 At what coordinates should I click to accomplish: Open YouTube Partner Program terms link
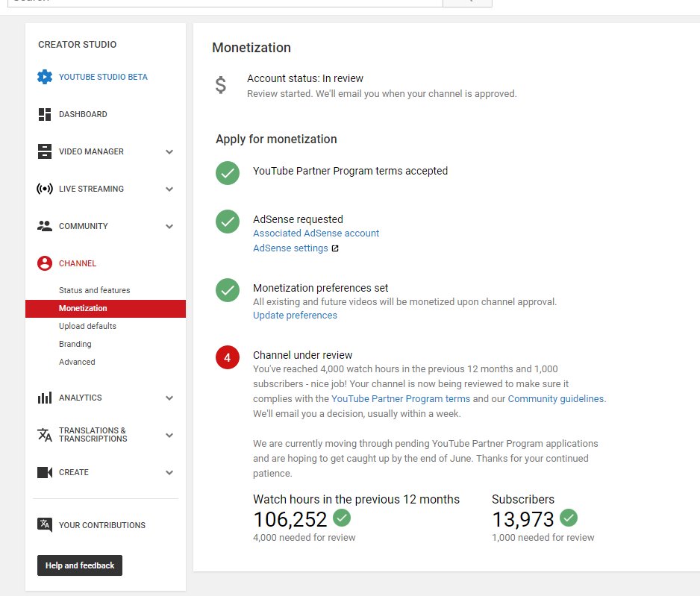[401, 398]
